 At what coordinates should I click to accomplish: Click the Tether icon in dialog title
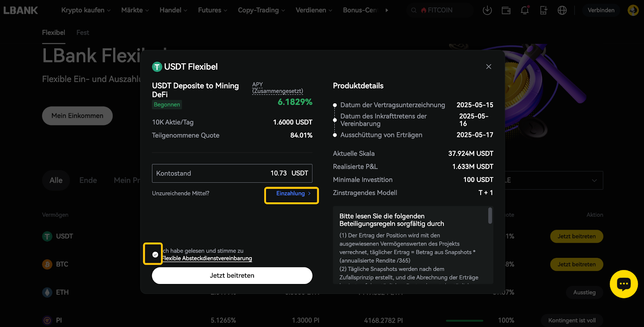click(x=157, y=67)
